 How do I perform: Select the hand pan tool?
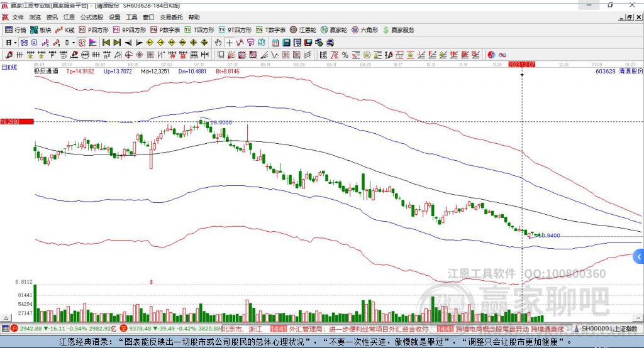218,43
